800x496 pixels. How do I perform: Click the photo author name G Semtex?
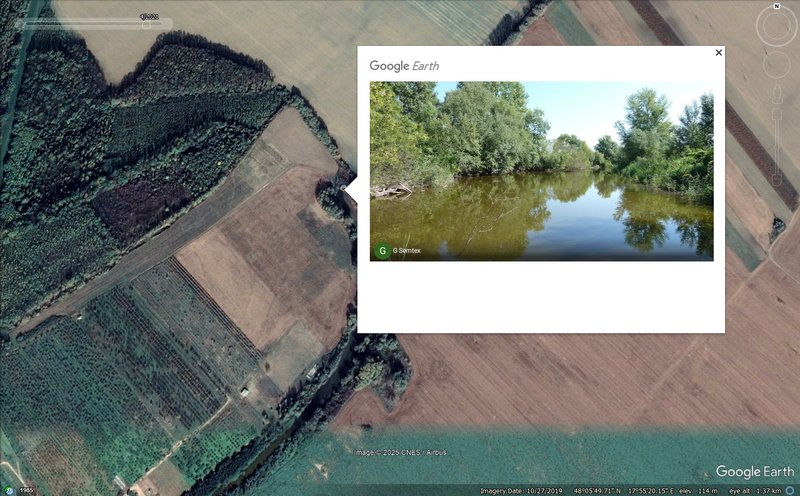(x=407, y=251)
